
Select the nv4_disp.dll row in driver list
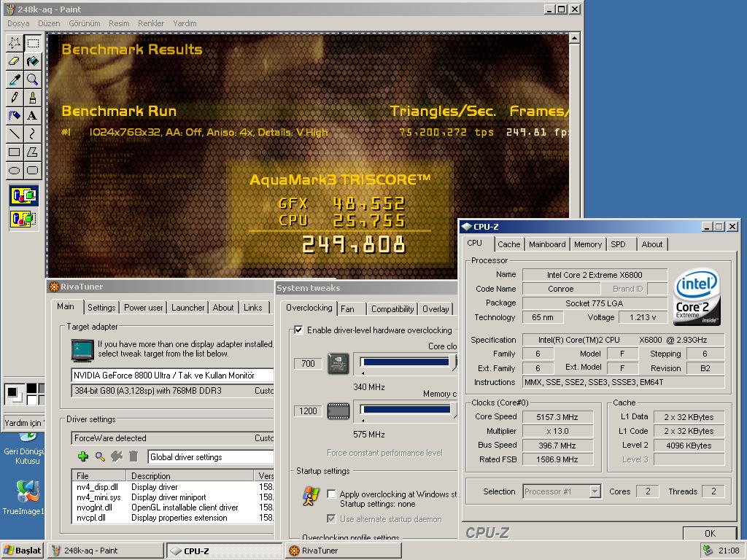174,487
